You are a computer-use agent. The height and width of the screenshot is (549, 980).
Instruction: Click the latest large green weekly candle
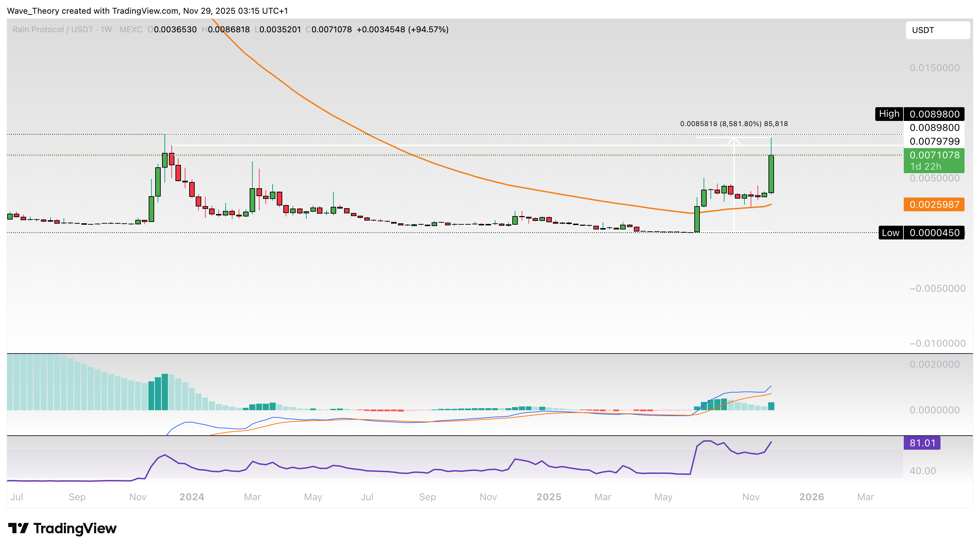click(x=771, y=173)
